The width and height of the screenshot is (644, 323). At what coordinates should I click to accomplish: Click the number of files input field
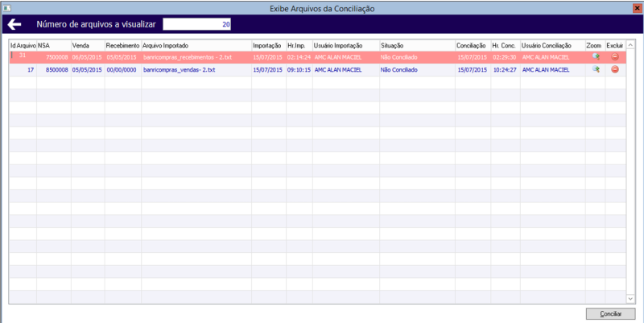[196, 24]
